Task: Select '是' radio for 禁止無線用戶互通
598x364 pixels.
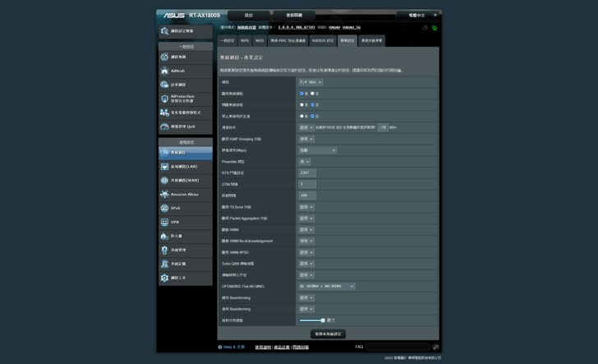Action: click(x=301, y=117)
